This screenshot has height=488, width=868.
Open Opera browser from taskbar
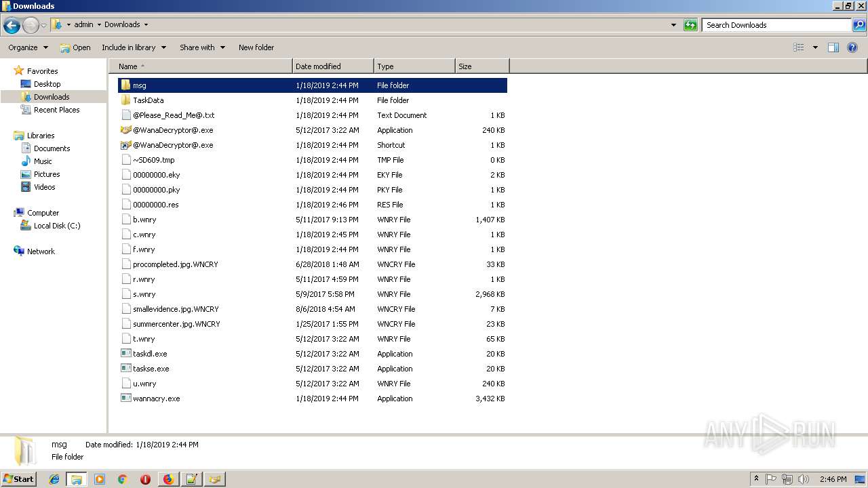tap(145, 479)
